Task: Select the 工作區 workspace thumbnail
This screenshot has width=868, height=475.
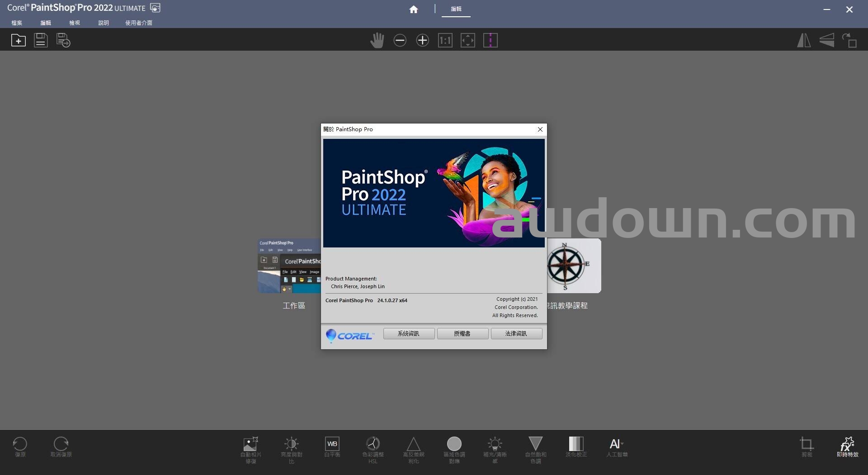Action: [x=289, y=267]
